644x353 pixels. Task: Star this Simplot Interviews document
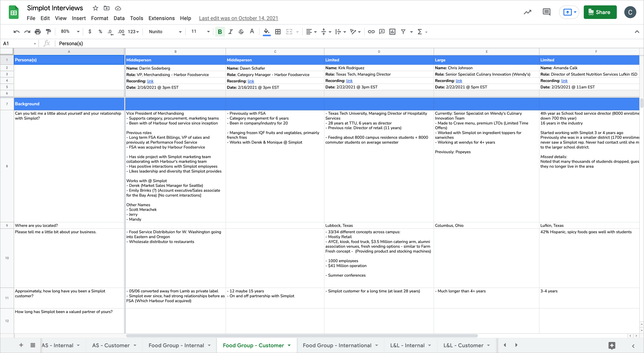[x=95, y=8]
